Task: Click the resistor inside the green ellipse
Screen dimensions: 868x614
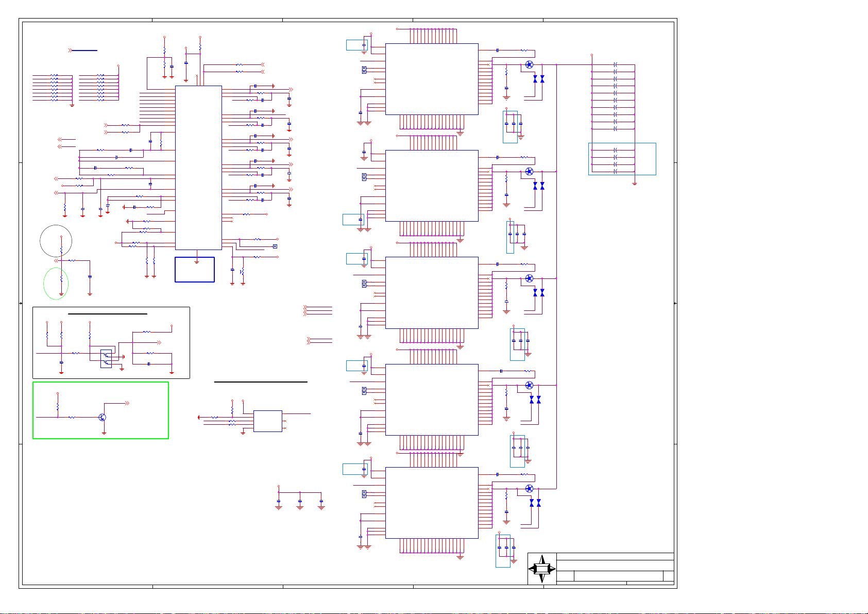Action: [61, 279]
